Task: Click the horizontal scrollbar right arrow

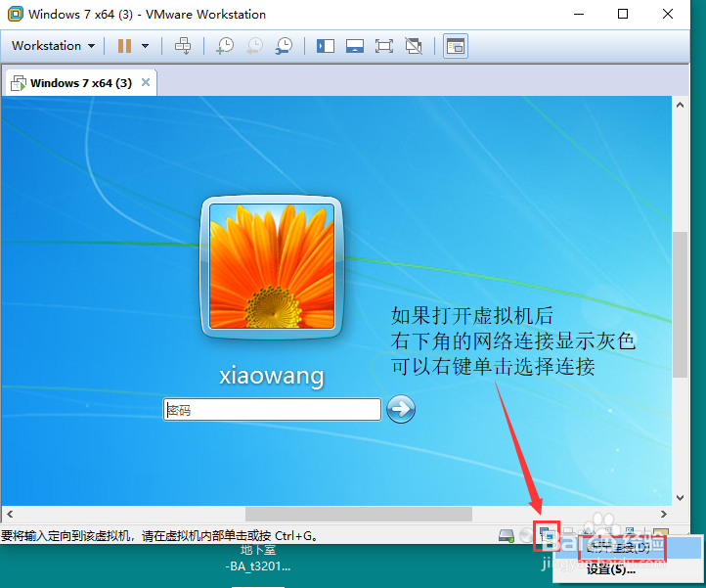Action: click(x=664, y=514)
